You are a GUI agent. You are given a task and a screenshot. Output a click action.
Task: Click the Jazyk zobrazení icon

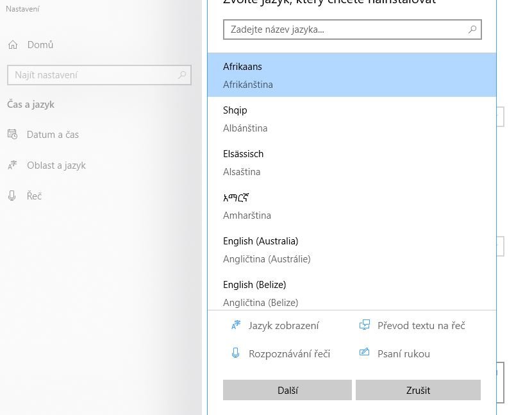(x=236, y=325)
